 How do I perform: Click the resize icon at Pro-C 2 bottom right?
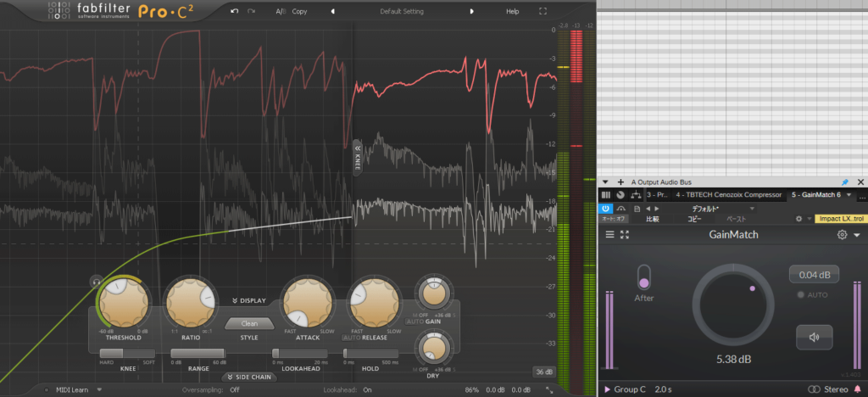point(548,389)
